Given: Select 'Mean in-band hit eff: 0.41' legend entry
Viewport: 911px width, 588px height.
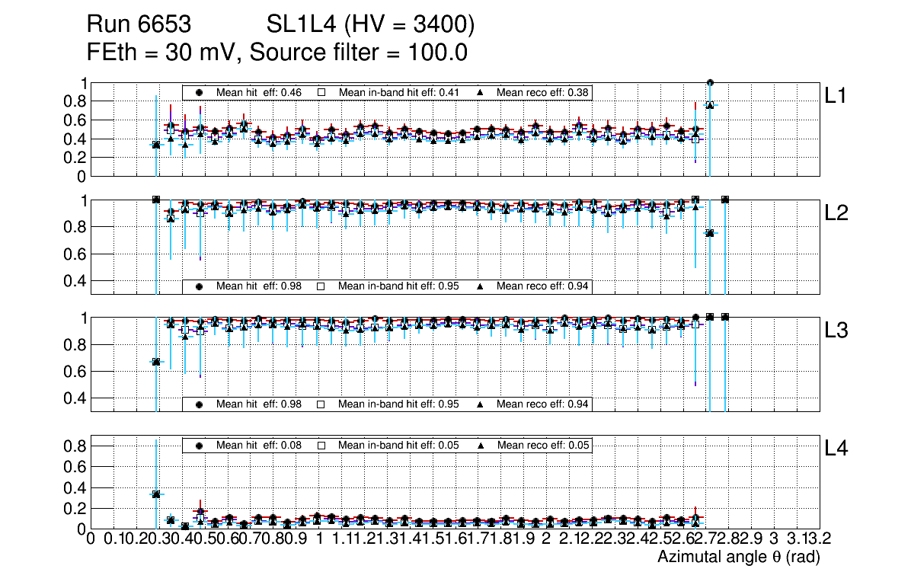Looking at the screenshot, I should point(398,92).
